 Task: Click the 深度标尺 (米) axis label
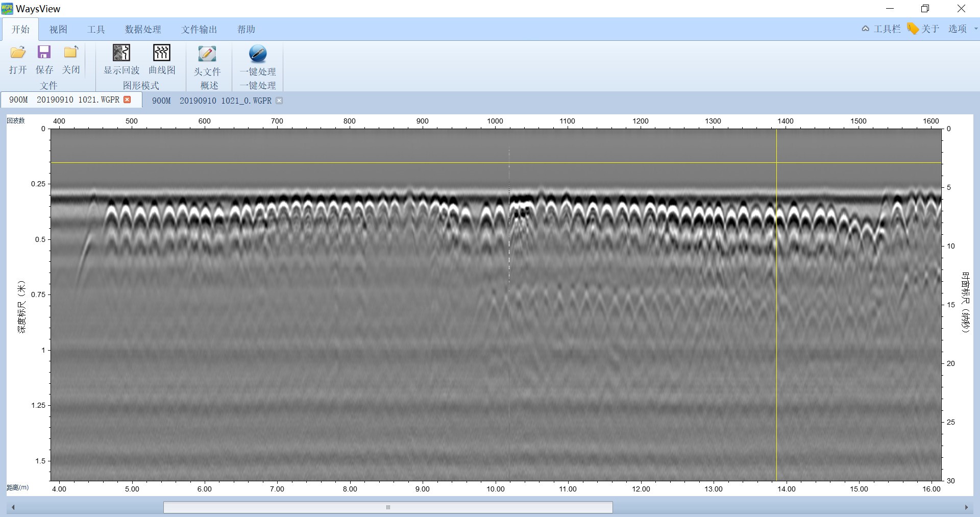tap(21, 306)
